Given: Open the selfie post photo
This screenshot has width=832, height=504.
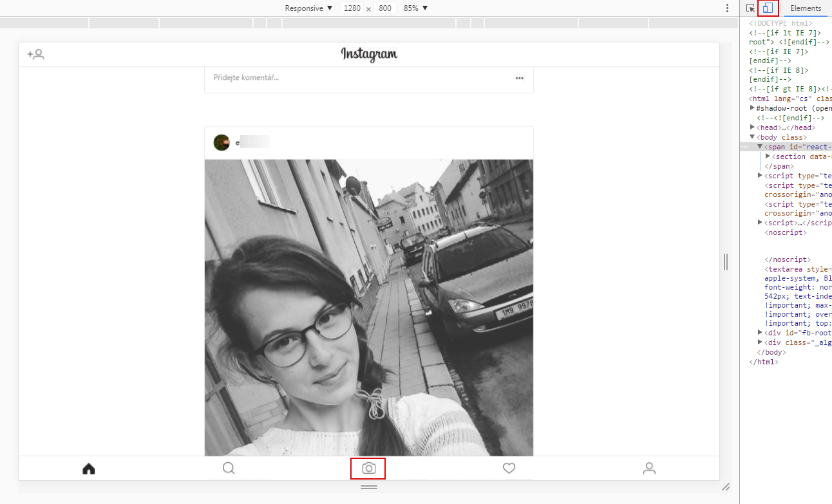Looking at the screenshot, I should tap(369, 308).
